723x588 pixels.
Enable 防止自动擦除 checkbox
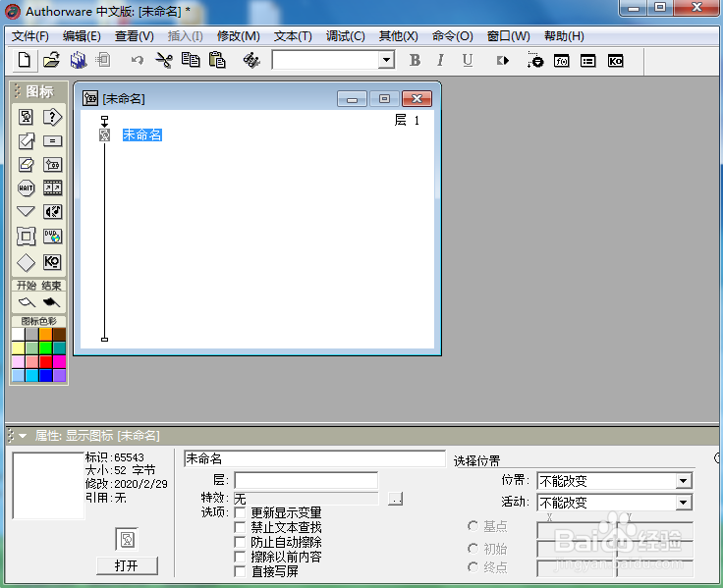click(240, 542)
